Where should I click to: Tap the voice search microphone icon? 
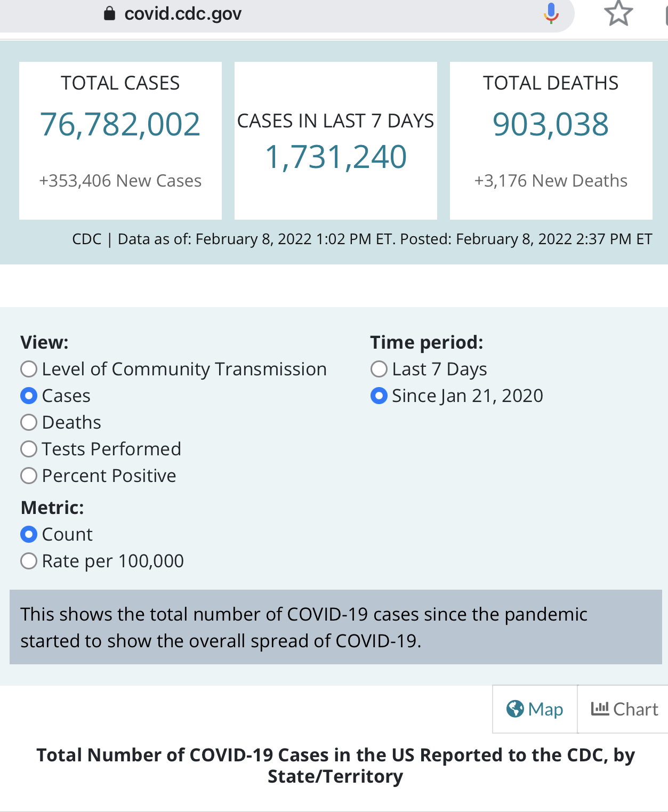point(551,13)
